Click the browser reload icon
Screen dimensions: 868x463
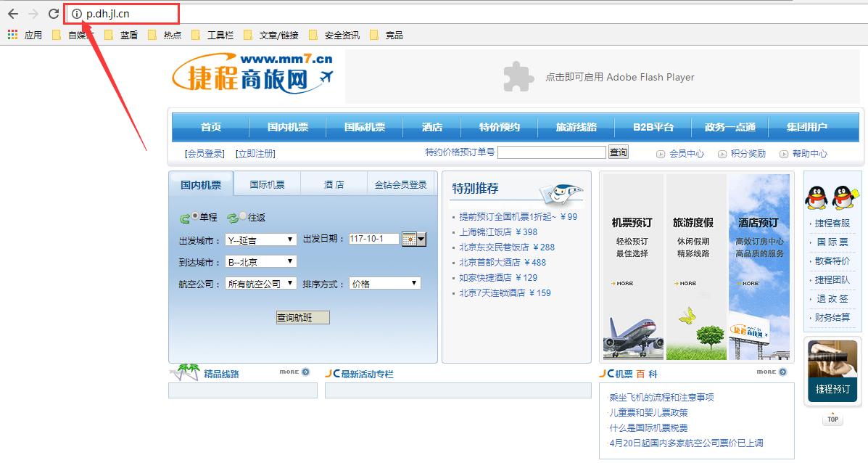pos(52,12)
